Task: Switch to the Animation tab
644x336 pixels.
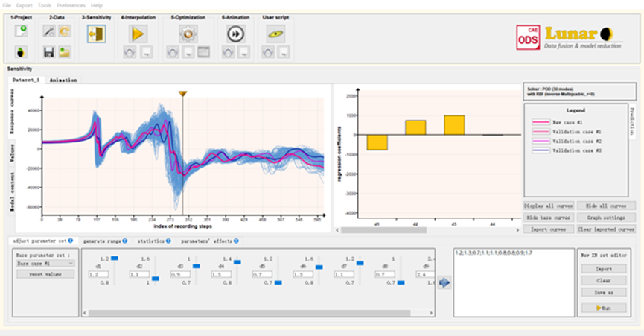Action: (x=63, y=80)
